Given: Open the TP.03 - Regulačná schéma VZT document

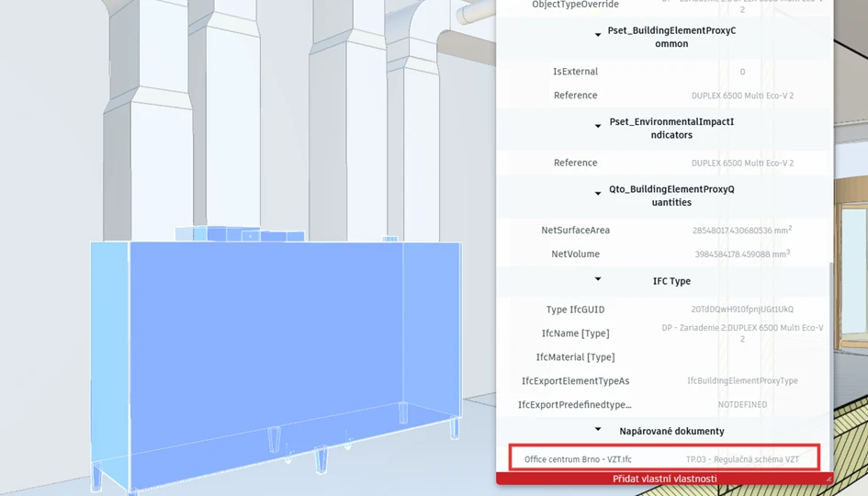Looking at the screenshot, I should tap(742, 459).
